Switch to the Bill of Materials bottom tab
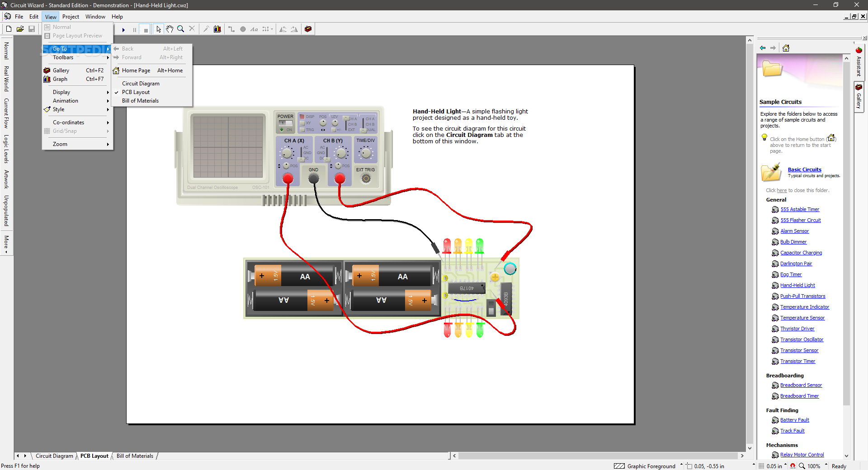868x470 pixels. [x=135, y=456]
